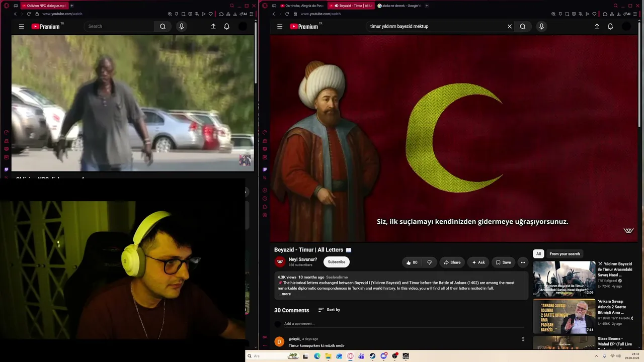The width and height of the screenshot is (644, 362).
Task: Open the YouTube Premium logo in left window
Action: point(45,27)
